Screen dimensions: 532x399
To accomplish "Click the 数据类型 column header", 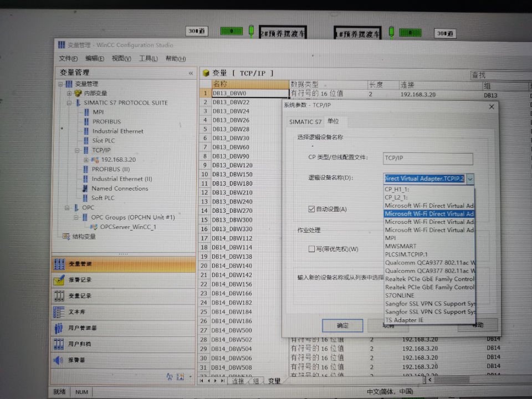I will point(329,84).
